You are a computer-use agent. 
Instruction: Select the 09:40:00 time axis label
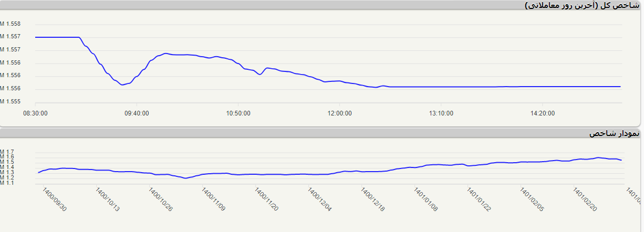[x=137, y=113]
